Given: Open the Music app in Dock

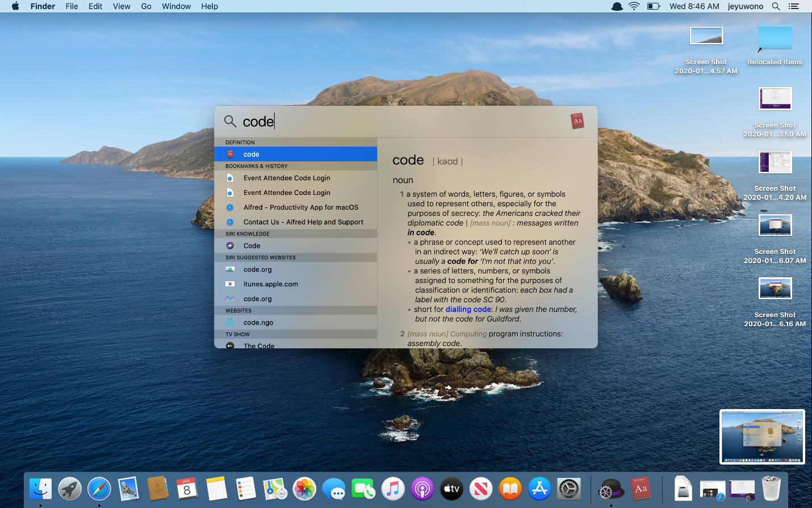Looking at the screenshot, I should tap(392, 489).
